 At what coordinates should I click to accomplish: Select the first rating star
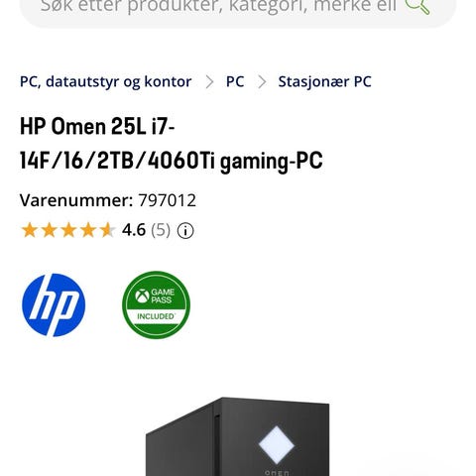(x=29, y=230)
